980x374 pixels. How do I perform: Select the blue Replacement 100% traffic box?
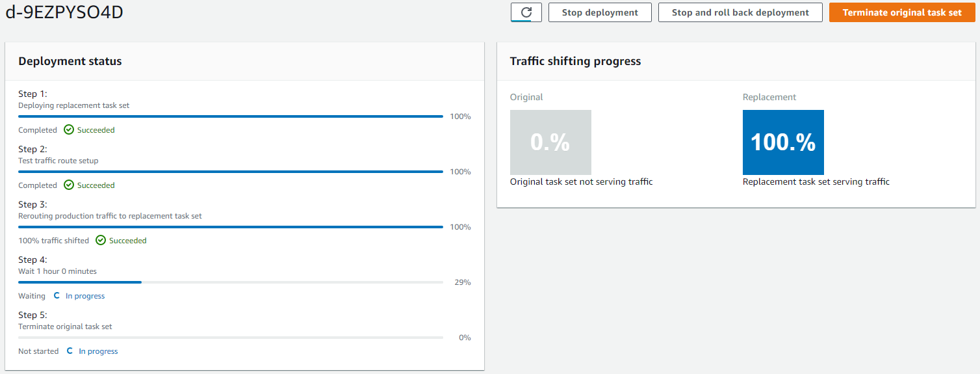tap(783, 142)
